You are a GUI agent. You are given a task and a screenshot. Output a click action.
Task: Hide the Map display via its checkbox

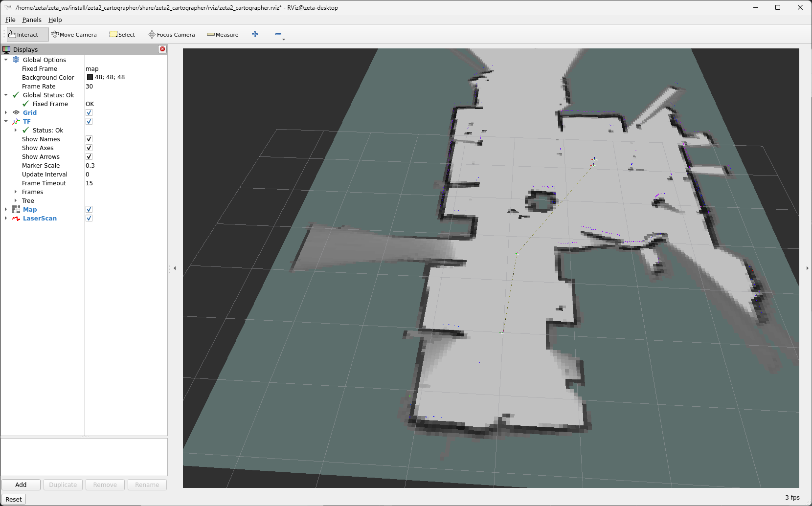89,209
